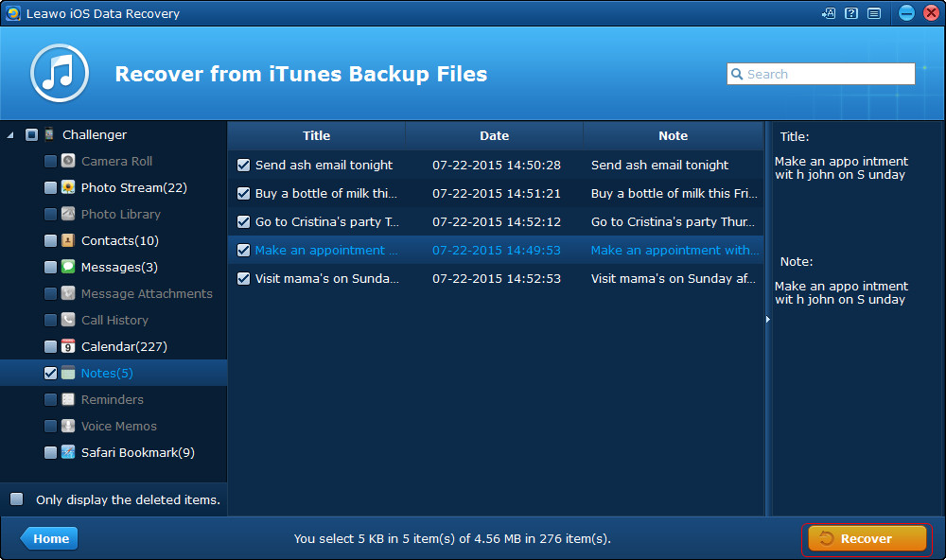Select the Notes(5) category label
Viewport: 946px width, 560px height.
[107, 373]
